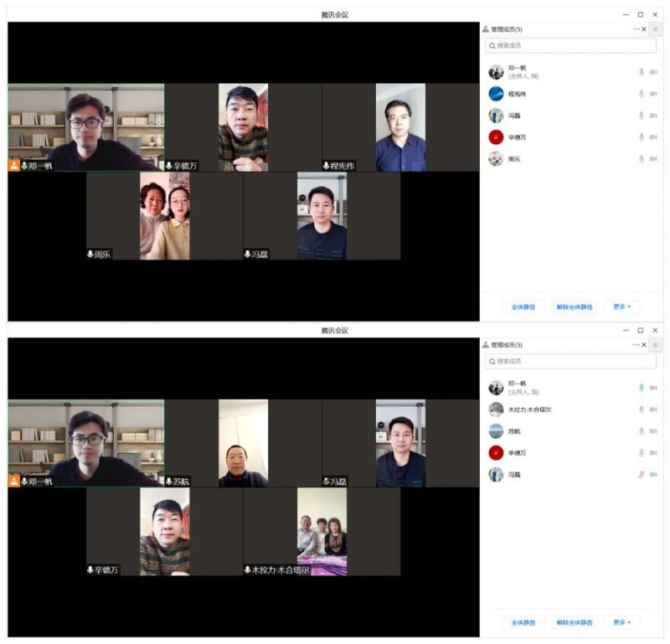This screenshot has width=670, height=644.
Task: Expand the 更多 dropdown in upper window
Action: pos(621,307)
